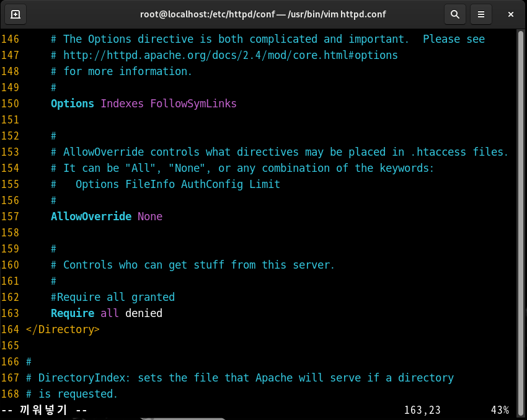Open the hamburger menu

[x=481, y=14]
